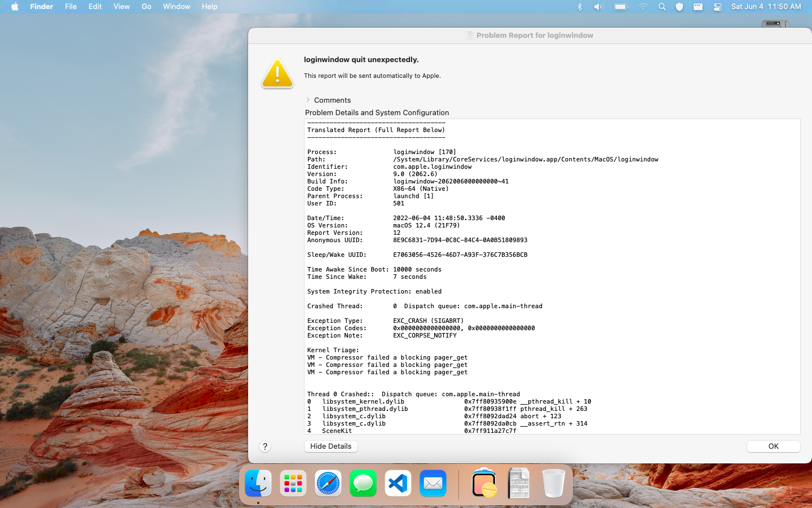The image size is (812, 508).
Task: Click '10000 seconds' awake since boot value
Action: 418,270
